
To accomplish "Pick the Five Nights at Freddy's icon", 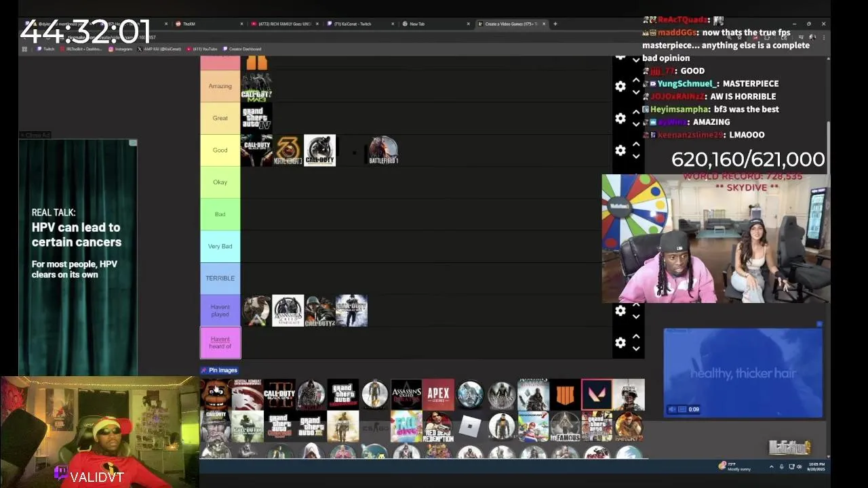I will (x=216, y=395).
